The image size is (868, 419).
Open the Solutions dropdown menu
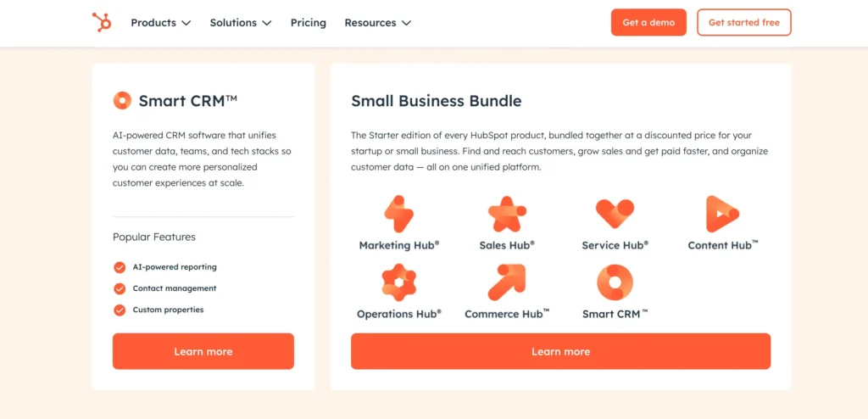pos(241,23)
